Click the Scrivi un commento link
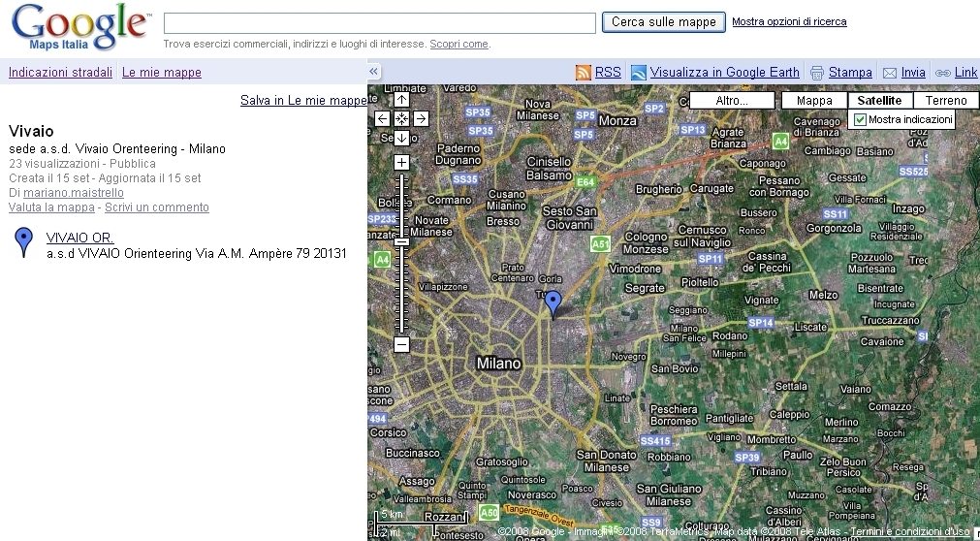The width and height of the screenshot is (980, 541). coord(157,207)
